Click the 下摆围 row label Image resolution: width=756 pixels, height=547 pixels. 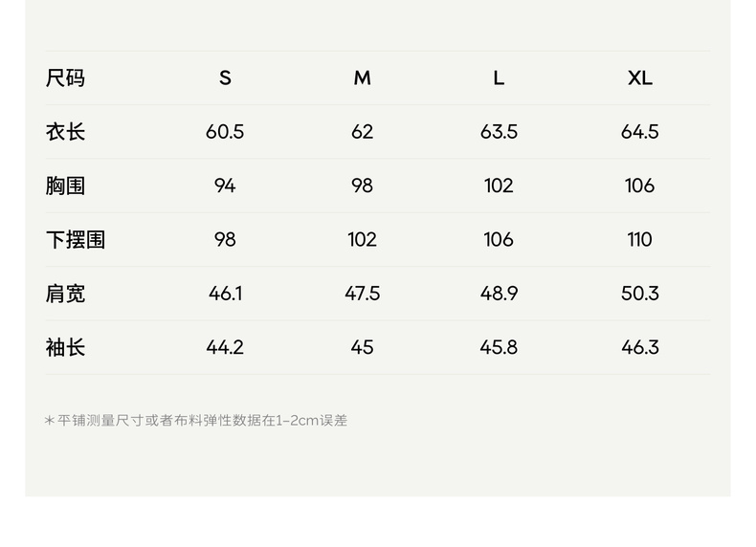pos(76,240)
